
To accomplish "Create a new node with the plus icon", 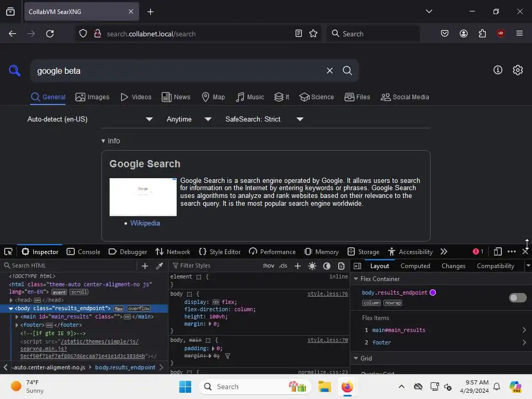I will [x=145, y=266].
